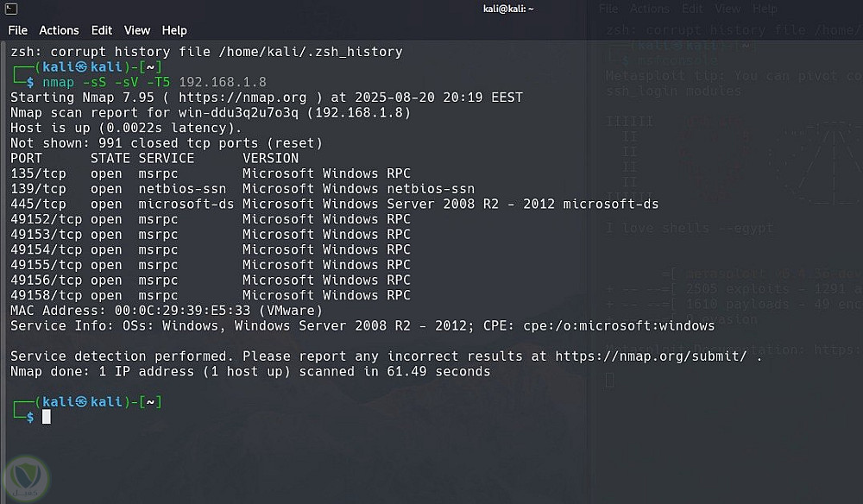This screenshot has width=863, height=504.
Task: Click the 139/tcp netbios-ssn port line
Action: coord(242,189)
